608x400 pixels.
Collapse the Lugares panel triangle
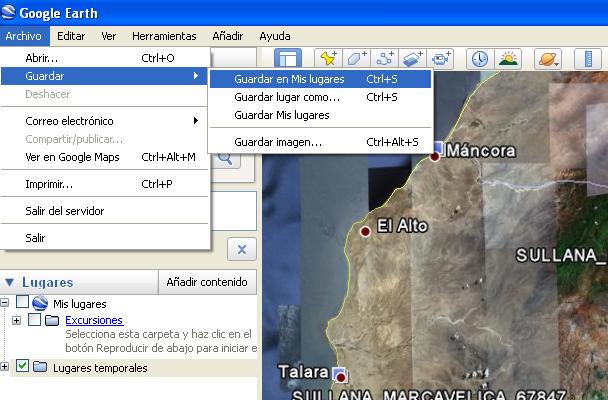tap(10, 282)
